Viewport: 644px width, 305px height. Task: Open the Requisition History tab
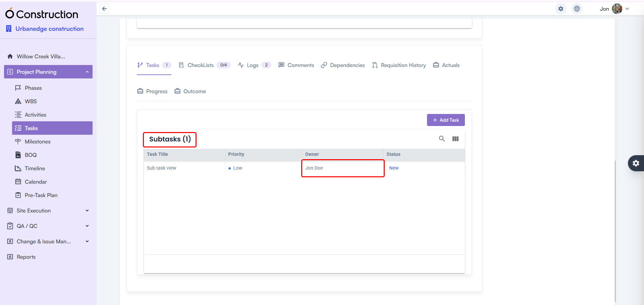point(403,65)
